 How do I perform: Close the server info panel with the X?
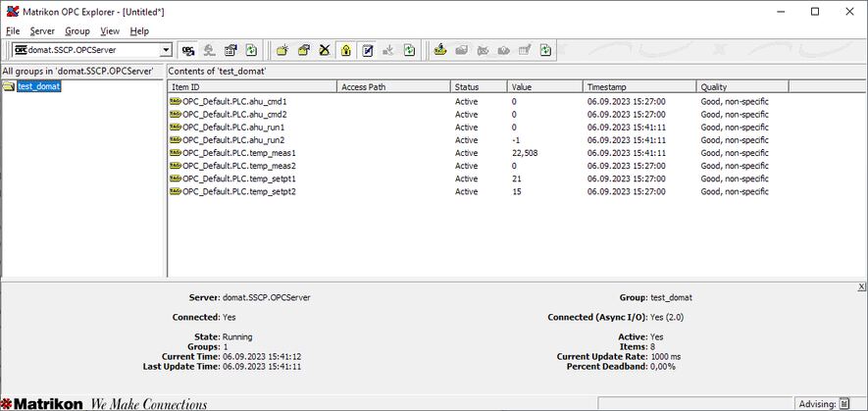(x=861, y=285)
